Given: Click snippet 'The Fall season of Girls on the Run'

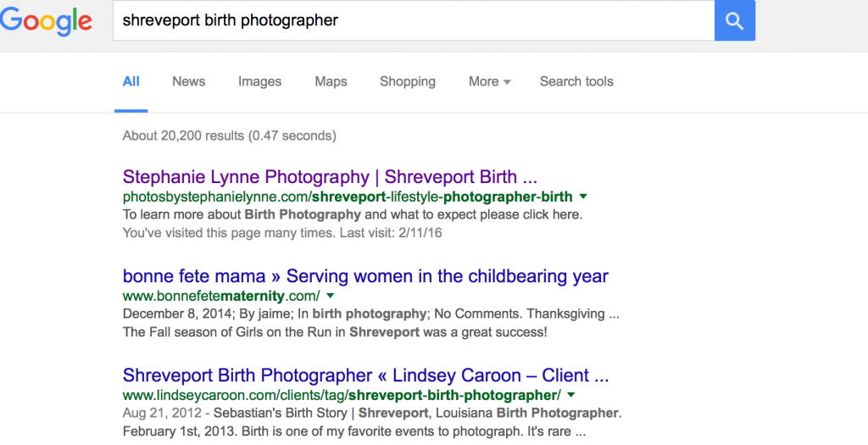Looking at the screenshot, I should pyautogui.click(x=335, y=332).
